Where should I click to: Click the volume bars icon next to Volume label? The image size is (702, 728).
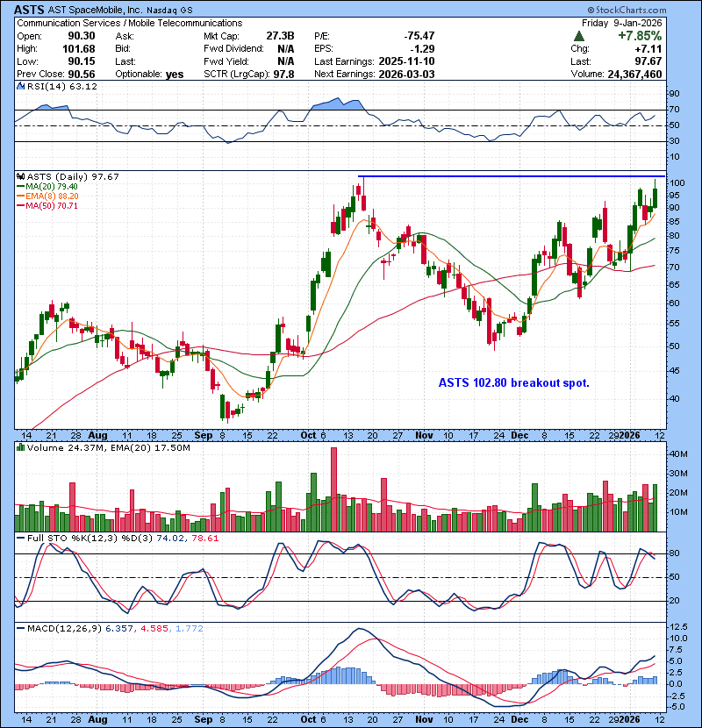[20, 447]
